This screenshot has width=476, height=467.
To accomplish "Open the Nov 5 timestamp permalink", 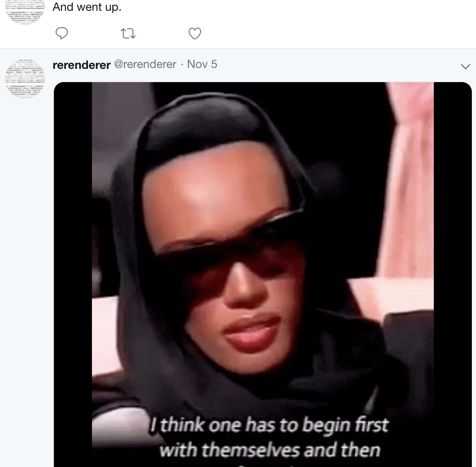I will click(202, 64).
